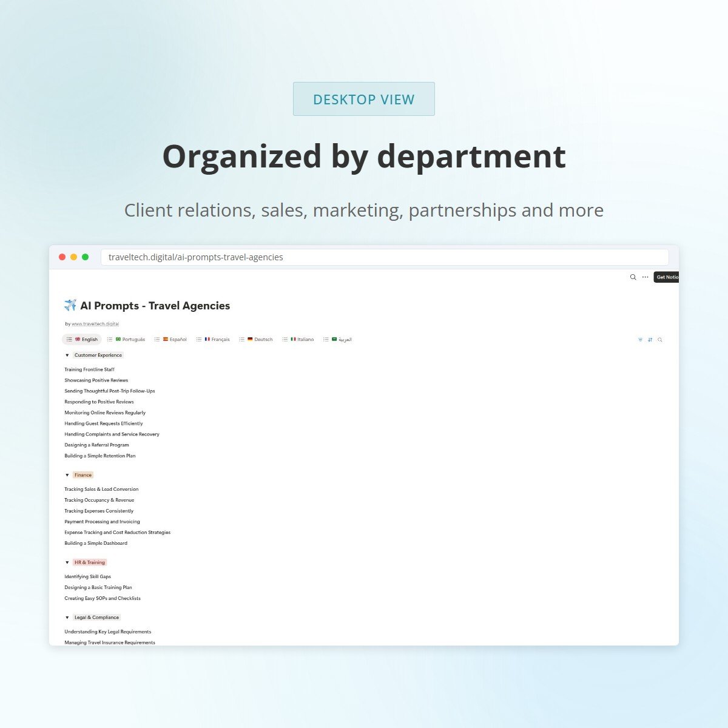Open the three-dots more options menu
The image size is (728, 728).
point(645,277)
